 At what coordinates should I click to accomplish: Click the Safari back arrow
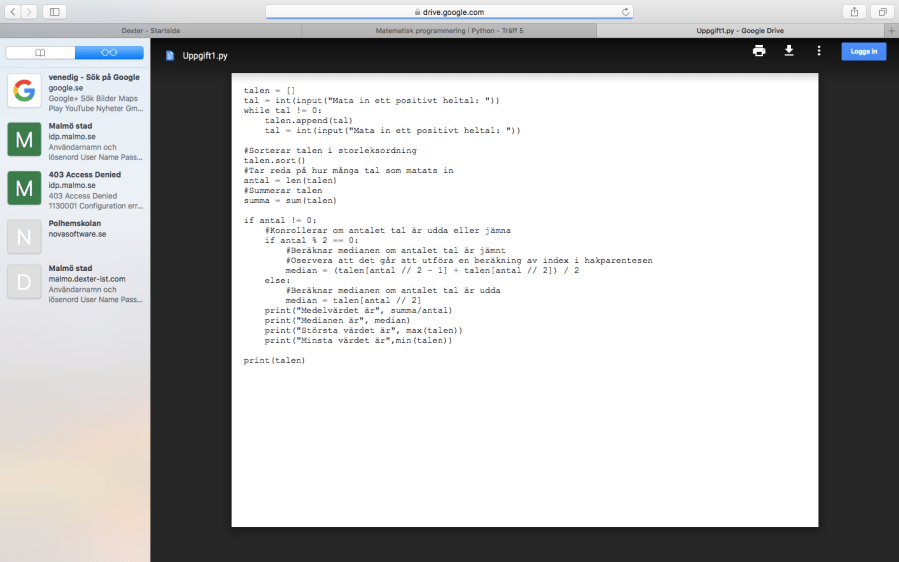14,12
